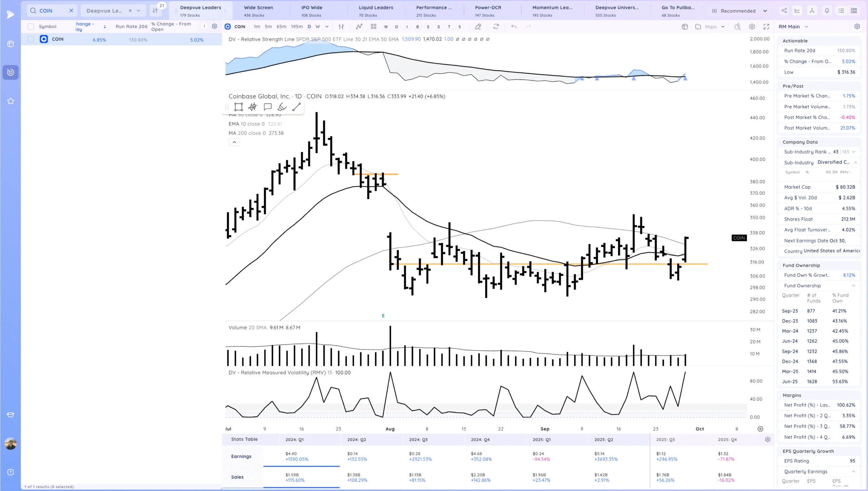The image size is (868, 491).
Task: Open the Stats Table settings gear
Action: 768,439
